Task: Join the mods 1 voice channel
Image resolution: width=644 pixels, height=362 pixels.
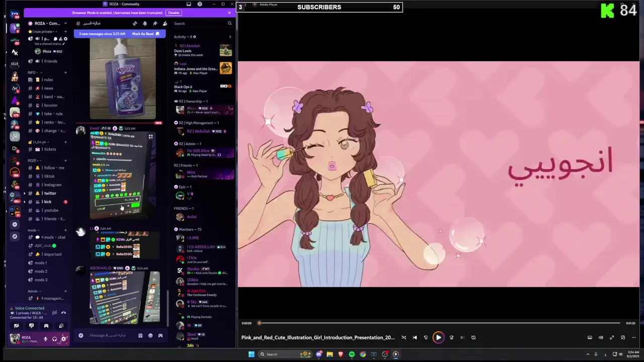Action: pyautogui.click(x=47, y=262)
